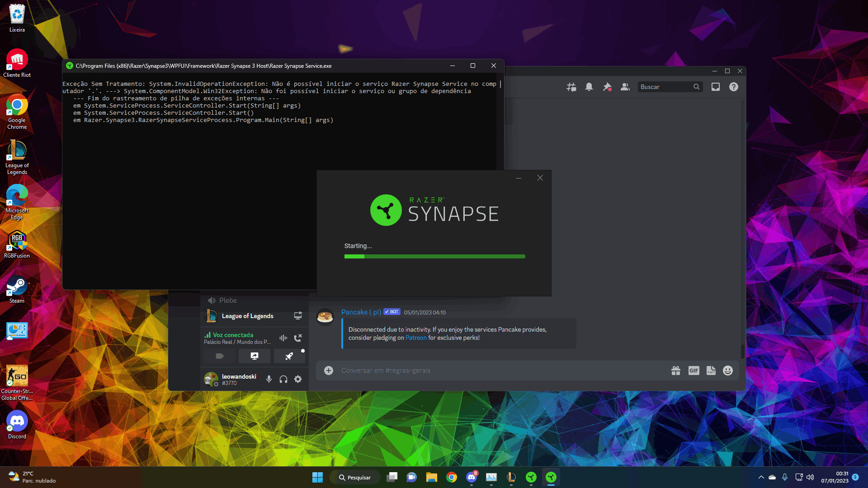Click Voz conectada status text
The height and width of the screenshot is (488, 868).
tap(233, 335)
